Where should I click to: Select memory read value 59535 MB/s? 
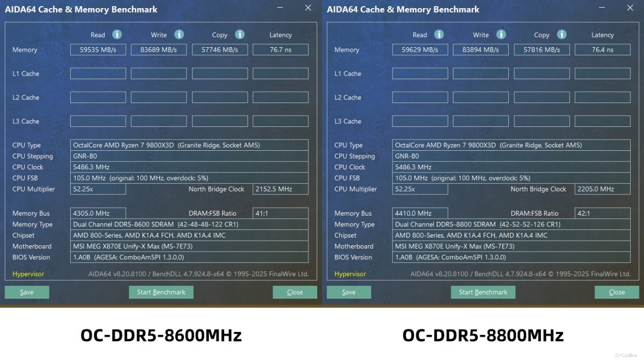pyautogui.click(x=98, y=50)
